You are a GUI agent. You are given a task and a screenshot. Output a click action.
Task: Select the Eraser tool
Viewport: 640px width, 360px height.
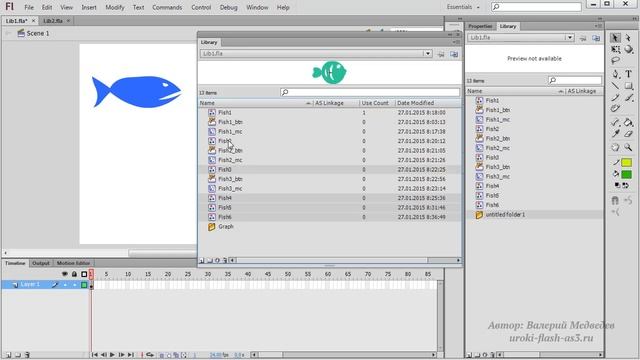click(x=629, y=133)
